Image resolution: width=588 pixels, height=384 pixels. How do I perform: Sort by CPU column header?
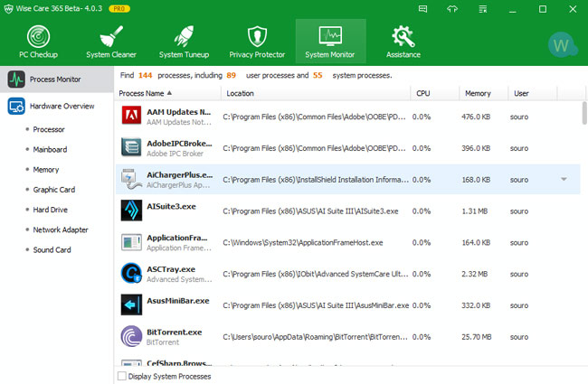pos(434,93)
